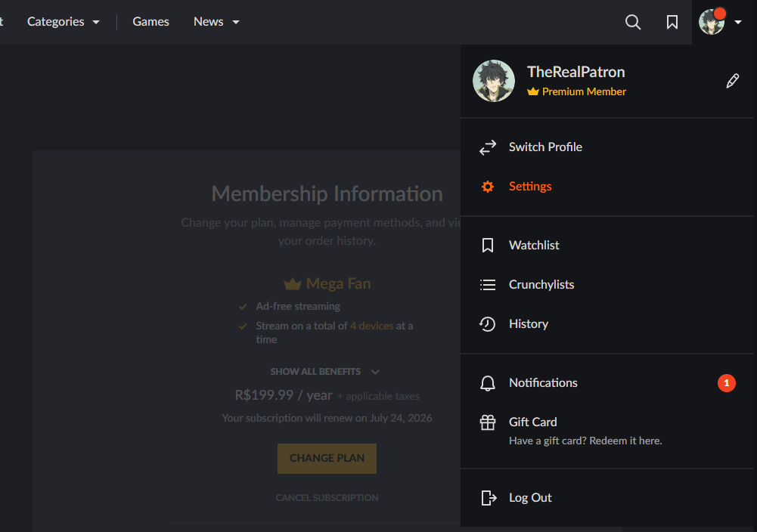The image size is (757, 532).
Task: Expand Show All Benefits chevron
Action: (375, 372)
